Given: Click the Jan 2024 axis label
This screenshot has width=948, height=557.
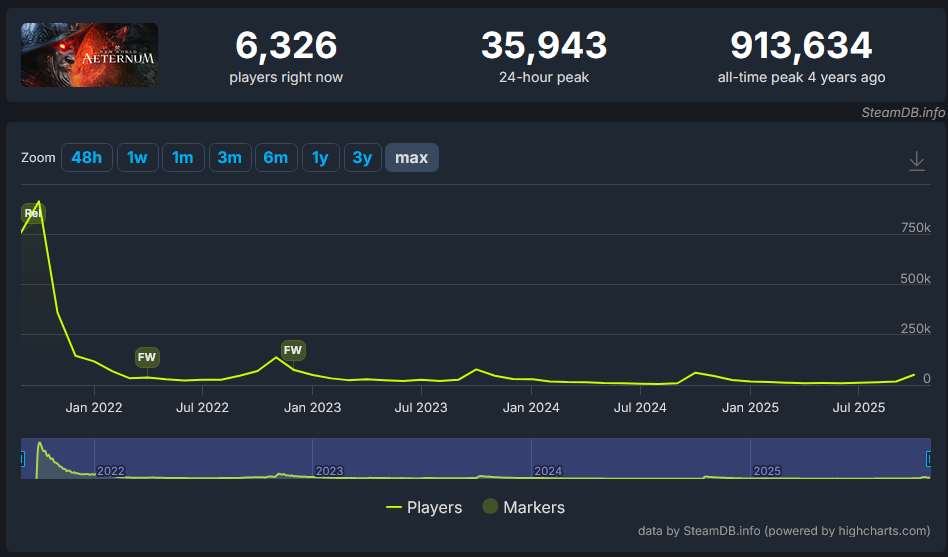Looking at the screenshot, I should pyautogui.click(x=531, y=408).
